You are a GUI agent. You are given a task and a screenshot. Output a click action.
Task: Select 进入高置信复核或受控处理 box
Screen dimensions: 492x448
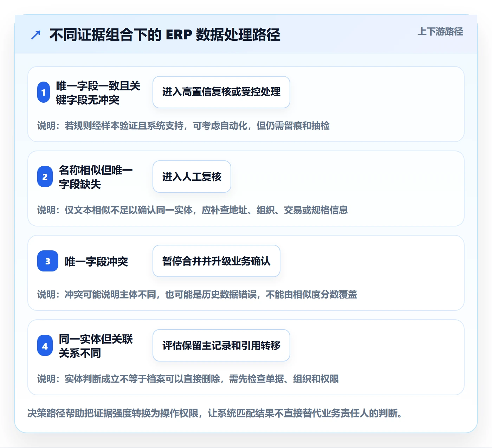[x=221, y=92]
